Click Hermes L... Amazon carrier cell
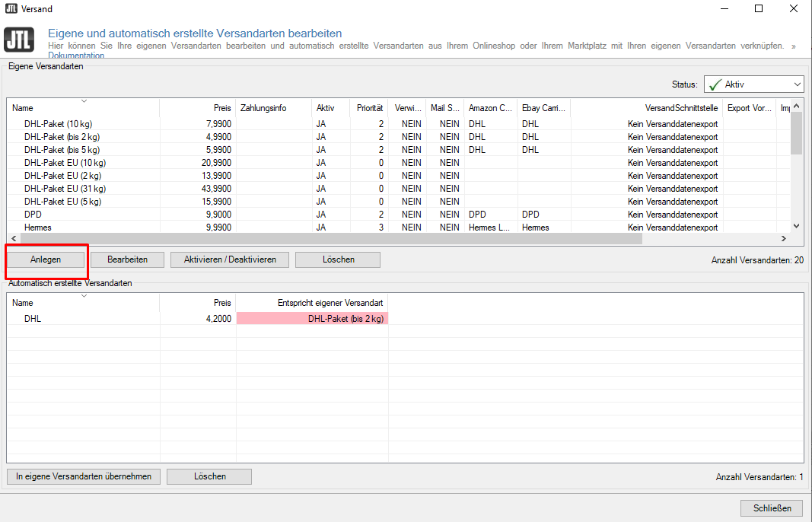The image size is (812, 522). click(489, 228)
